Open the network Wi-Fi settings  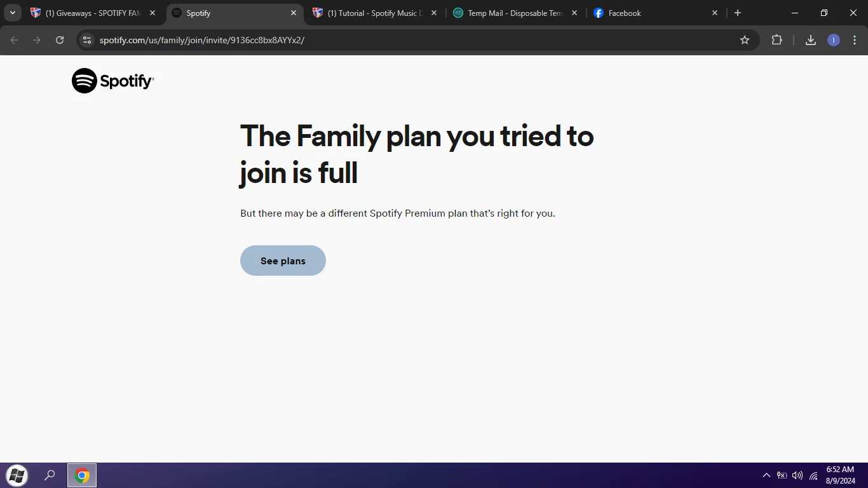pos(813,475)
